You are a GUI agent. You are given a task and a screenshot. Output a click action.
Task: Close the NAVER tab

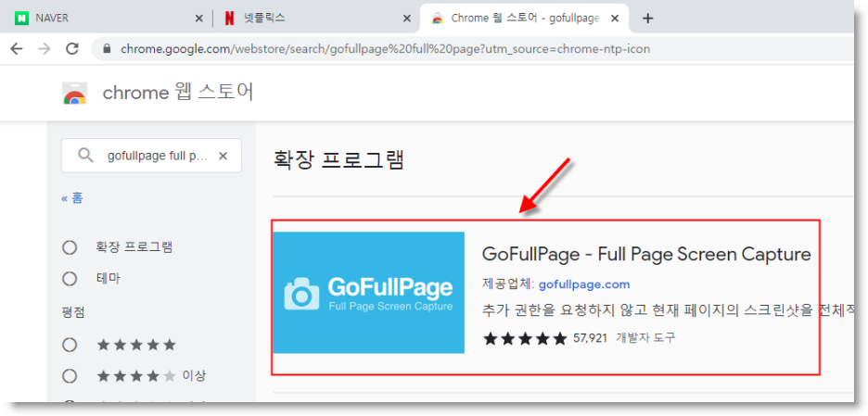(x=199, y=19)
